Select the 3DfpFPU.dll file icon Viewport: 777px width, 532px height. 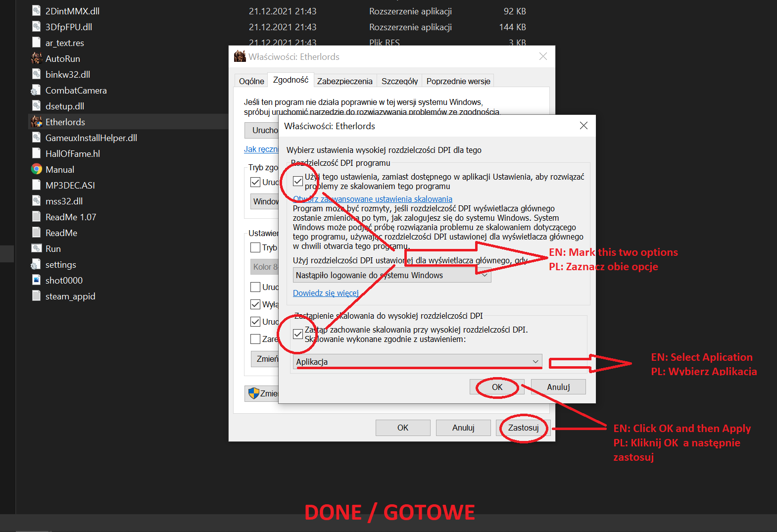click(x=36, y=27)
